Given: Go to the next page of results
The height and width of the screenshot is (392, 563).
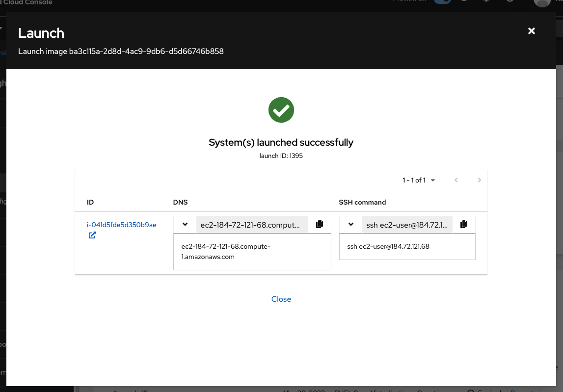Looking at the screenshot, I should click(x=479, y=180).
